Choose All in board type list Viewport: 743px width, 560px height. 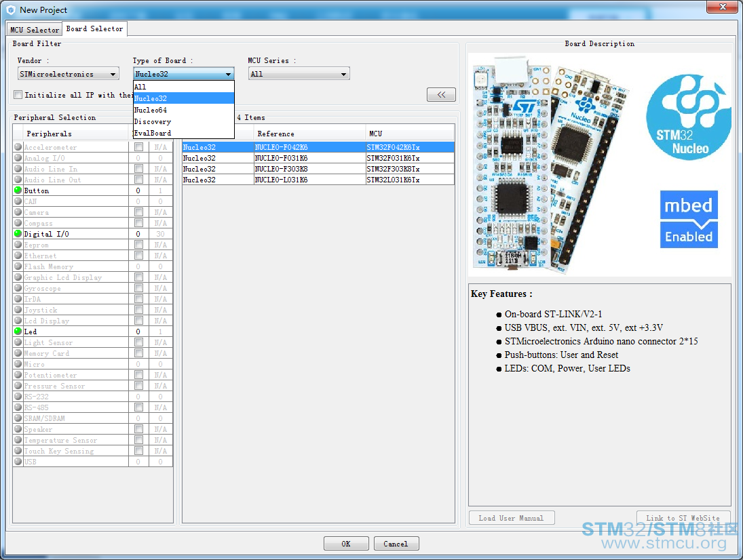click(x=183, y=87)
